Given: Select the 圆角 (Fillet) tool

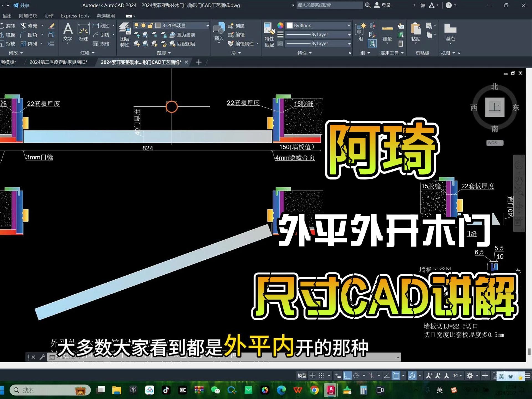Looking at the screenshot, I should coord(29,35).
